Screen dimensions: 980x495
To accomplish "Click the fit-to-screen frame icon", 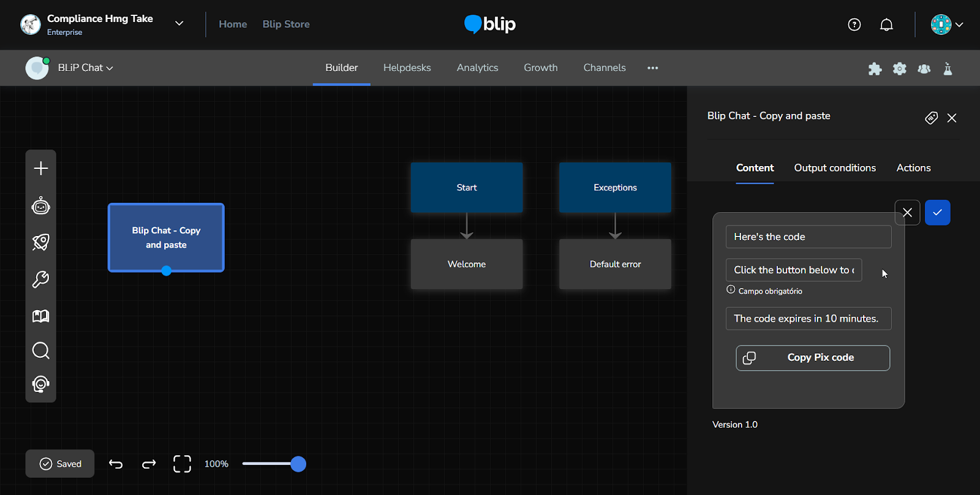I will [x=182, y=464].
